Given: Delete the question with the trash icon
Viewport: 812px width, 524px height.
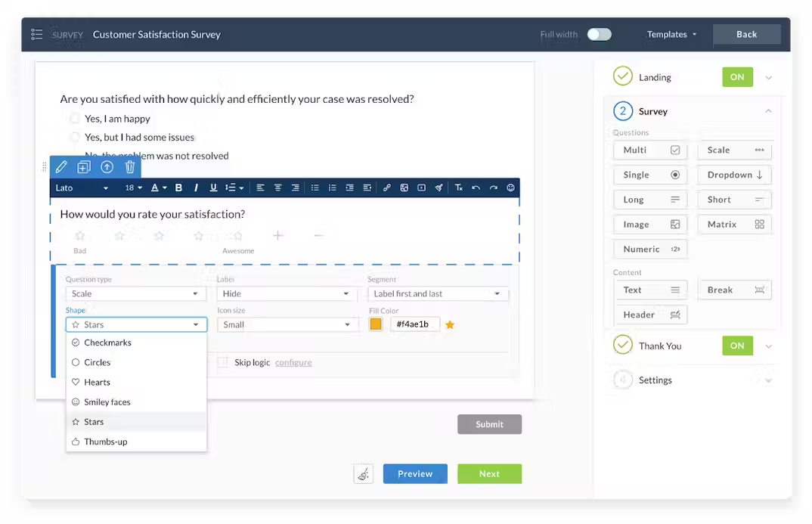Looking at the screenshot, I should (129, 167).
